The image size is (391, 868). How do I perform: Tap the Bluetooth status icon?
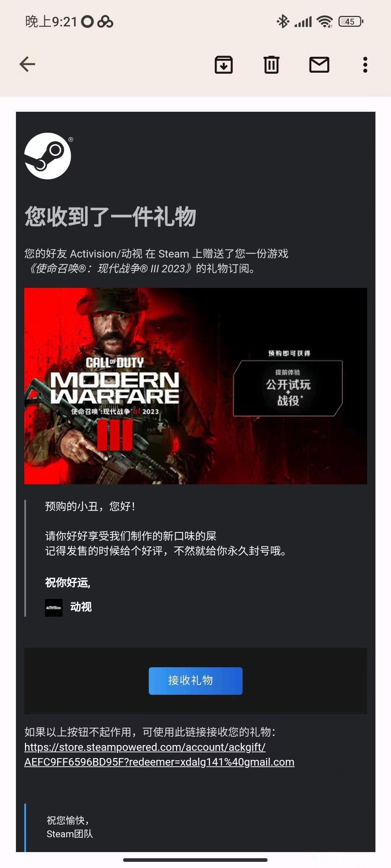point(283,22)
